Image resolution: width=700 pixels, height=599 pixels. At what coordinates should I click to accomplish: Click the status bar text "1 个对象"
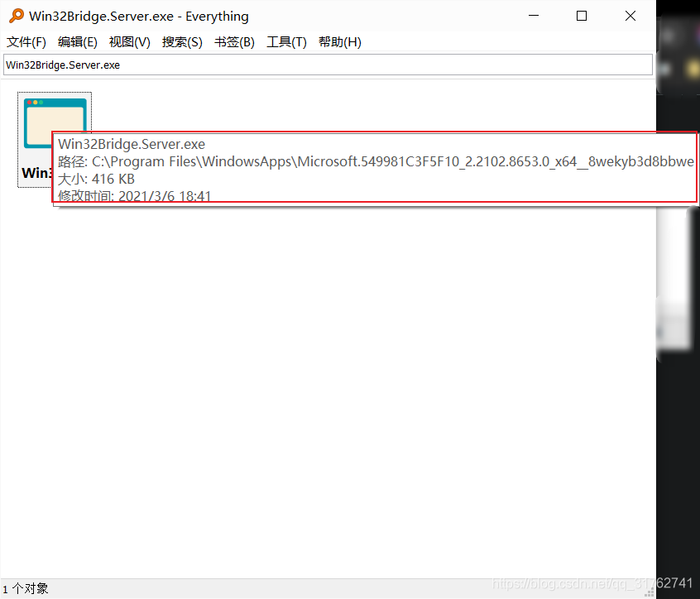(26, 588)
